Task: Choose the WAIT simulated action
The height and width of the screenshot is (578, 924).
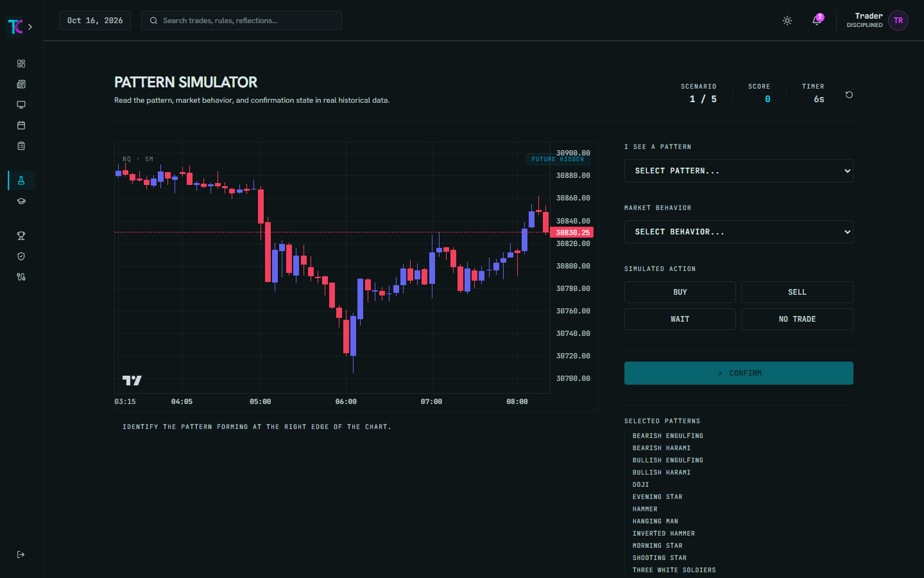Action: coord(680,319)
